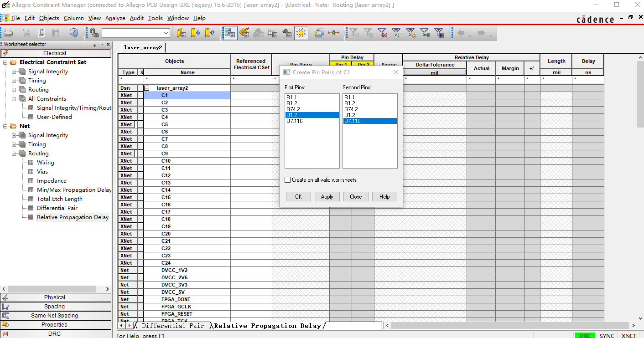Screen dimensions: 644x338
Task: Click the price-tag shaped toolbar icon
Action: pyautogui.click(x=244, y=33)
